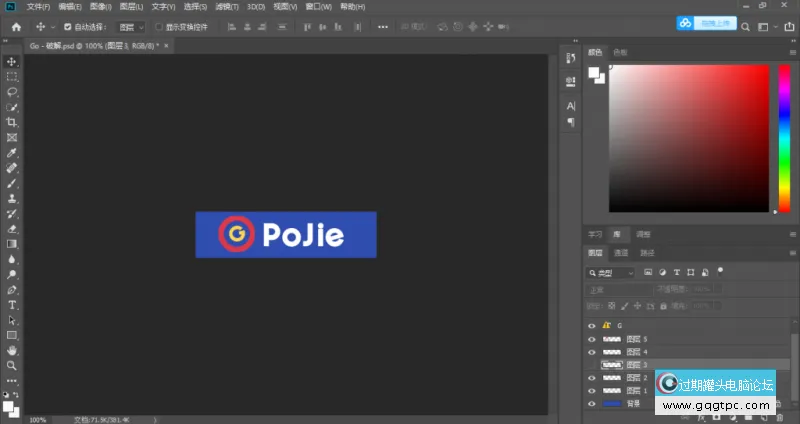The width and height of the screenshot is (800, 424).
Task: Hide the G text layer eye
Action: pos(592,326)
